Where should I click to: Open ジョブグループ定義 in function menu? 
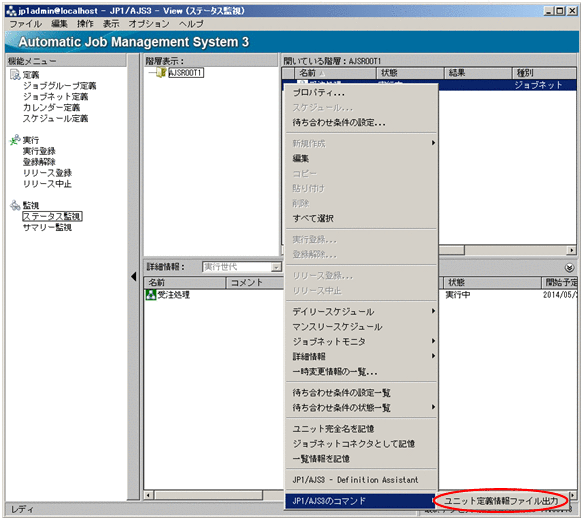tap(59, 86)
